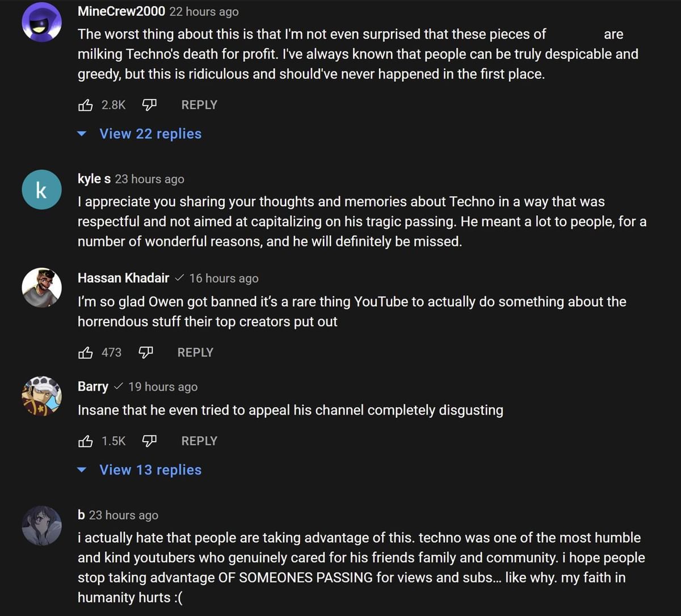Viewport: 681px width, 616px height.
Task: Click the 2.8K like count thumb icon
Action: [86, 104]
